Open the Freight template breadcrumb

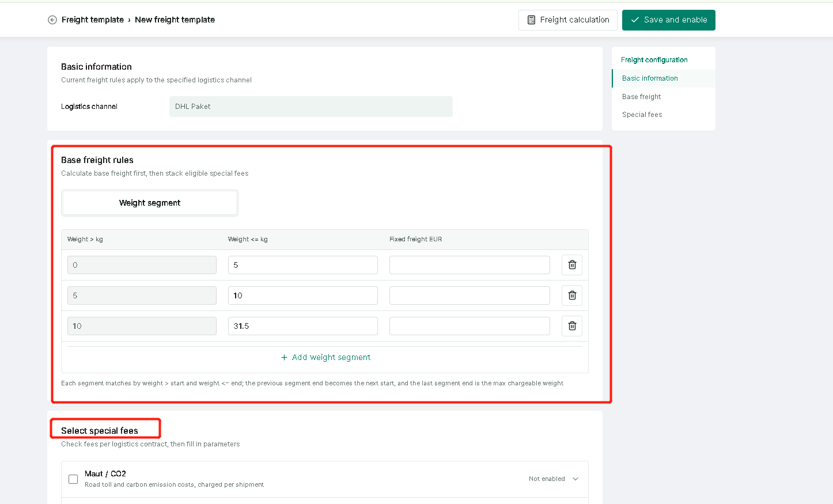[93, 20]
